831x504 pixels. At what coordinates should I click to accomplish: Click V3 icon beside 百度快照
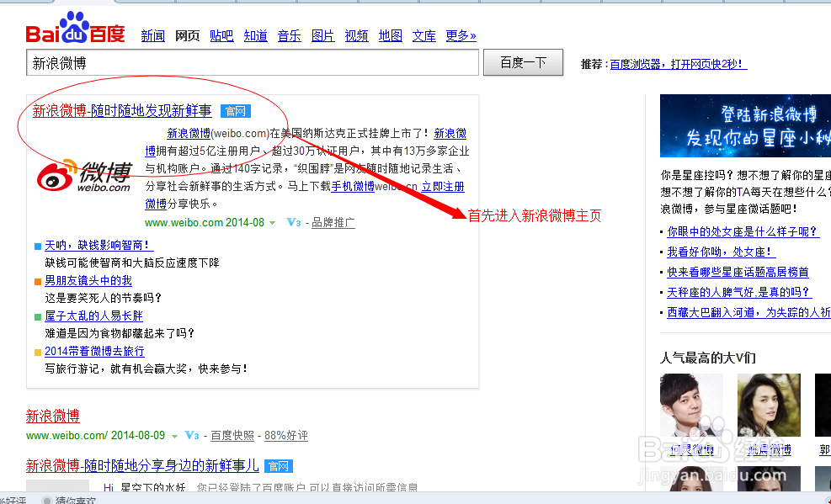coord(192,435)
